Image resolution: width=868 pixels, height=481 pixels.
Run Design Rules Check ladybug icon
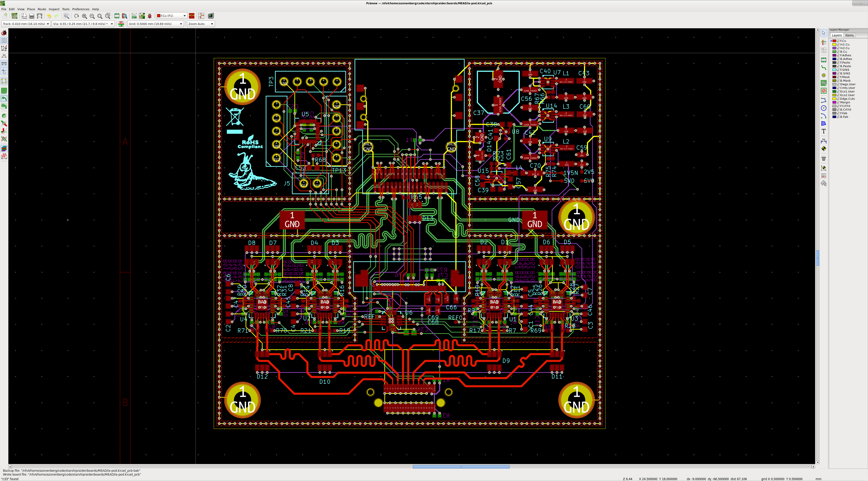(150, 16)
